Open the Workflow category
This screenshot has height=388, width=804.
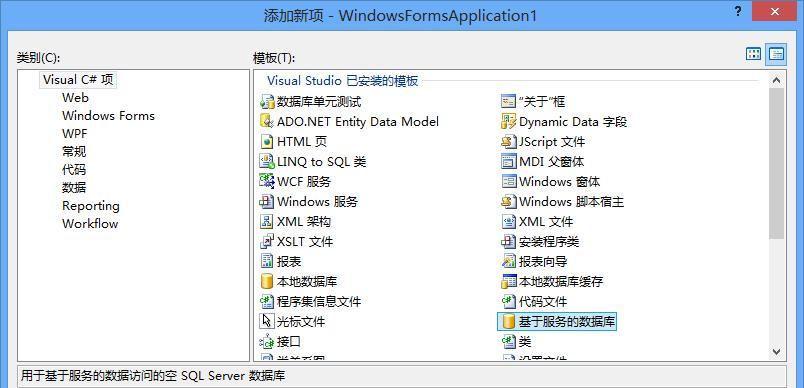coord(90,224)
